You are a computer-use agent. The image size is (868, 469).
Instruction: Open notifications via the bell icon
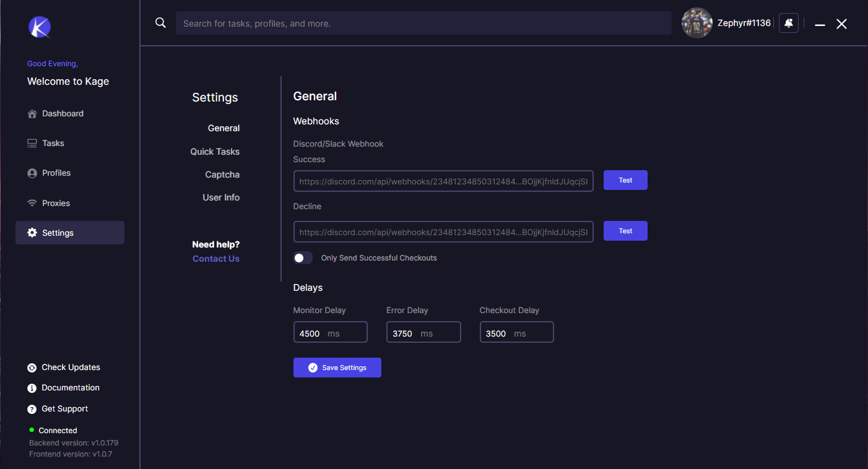(788, 23)
